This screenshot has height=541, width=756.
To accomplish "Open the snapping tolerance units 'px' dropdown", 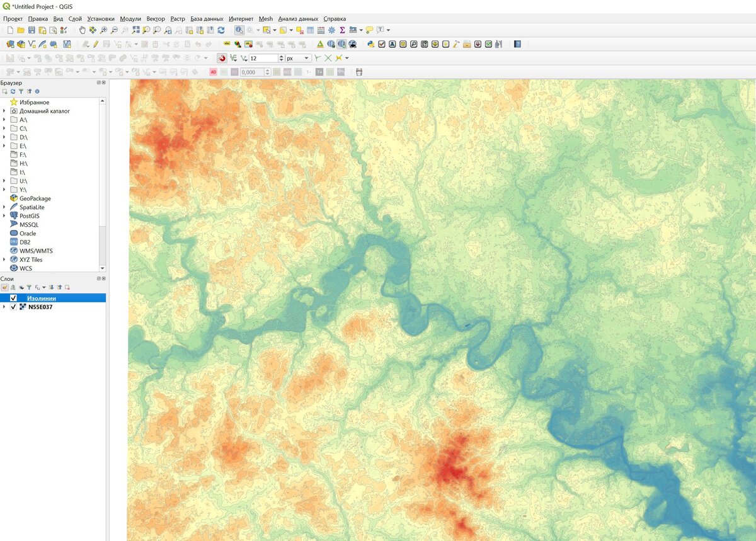I will click(x=298, y=58).
